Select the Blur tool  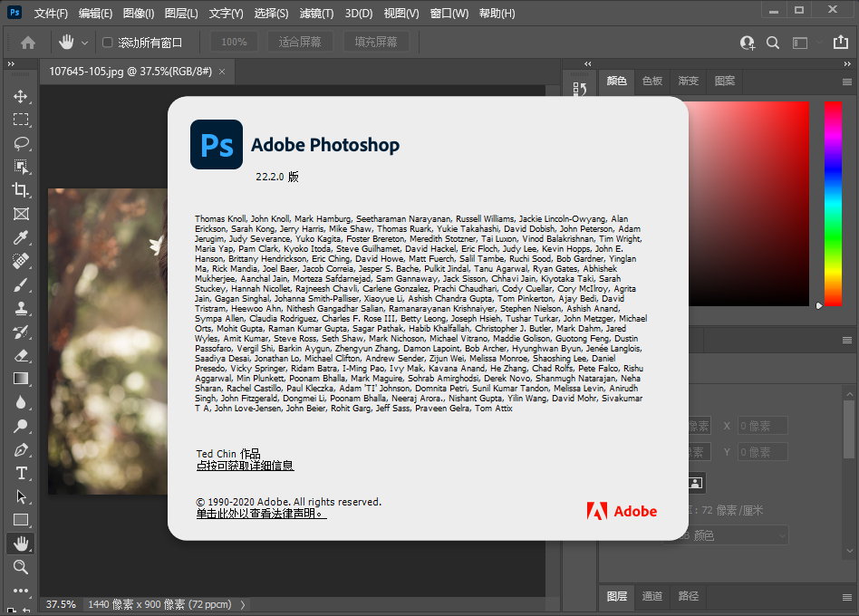[21, 402]
